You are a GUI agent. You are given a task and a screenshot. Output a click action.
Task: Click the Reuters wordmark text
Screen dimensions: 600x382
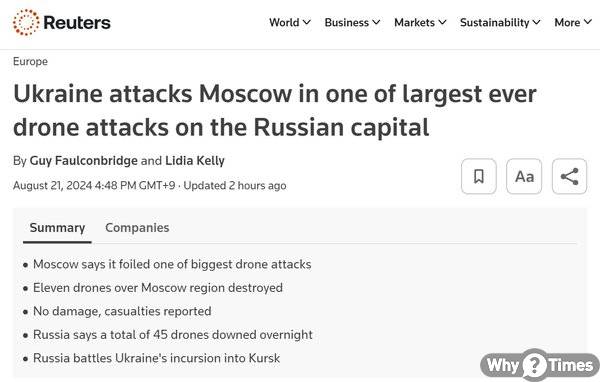click(77, 23)
